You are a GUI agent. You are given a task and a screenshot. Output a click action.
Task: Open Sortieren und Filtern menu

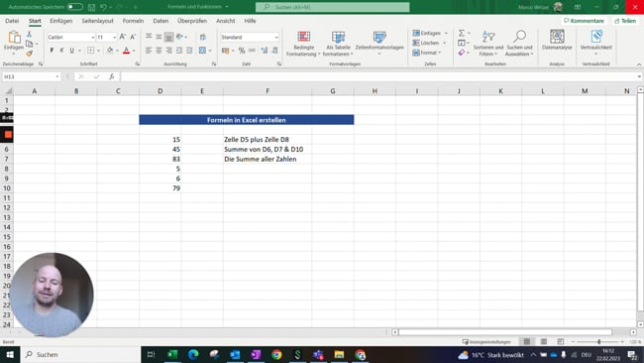(488, 44)
